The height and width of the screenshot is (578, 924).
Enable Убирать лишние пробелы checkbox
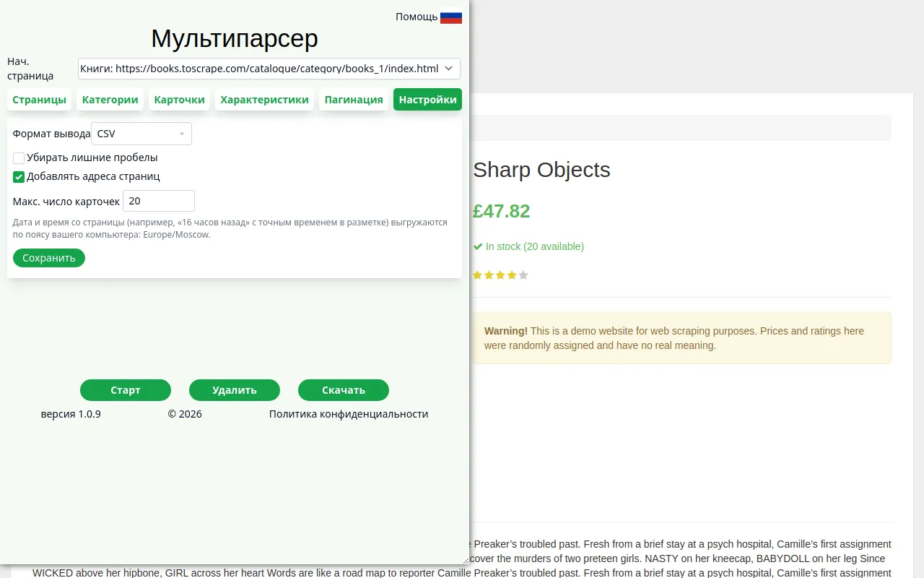[x=19, y=158]
